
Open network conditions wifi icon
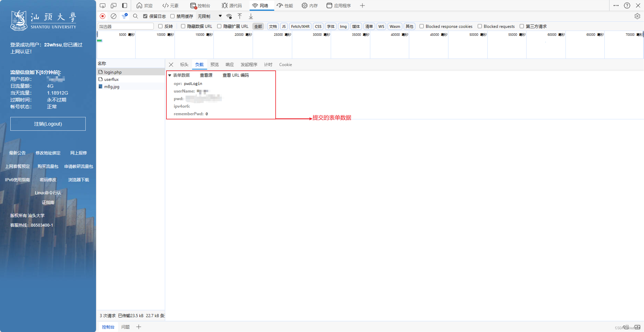229,16
